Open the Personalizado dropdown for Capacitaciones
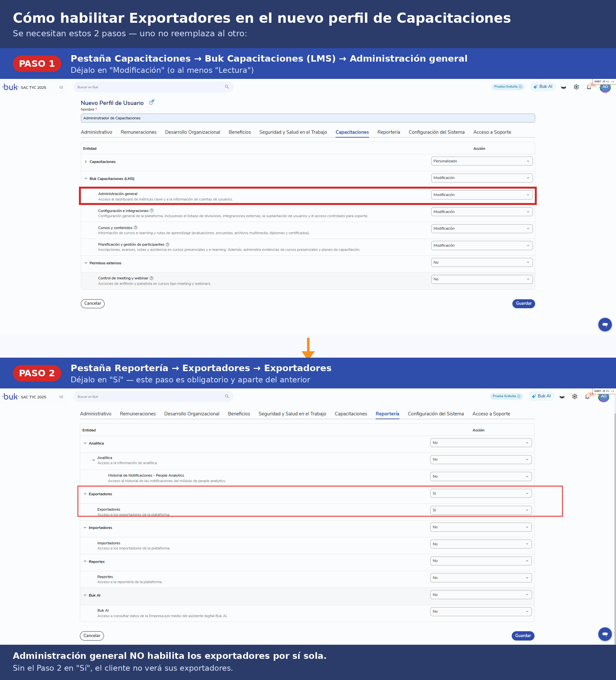This screenshot has width=616, height=680. pos(482,161)
